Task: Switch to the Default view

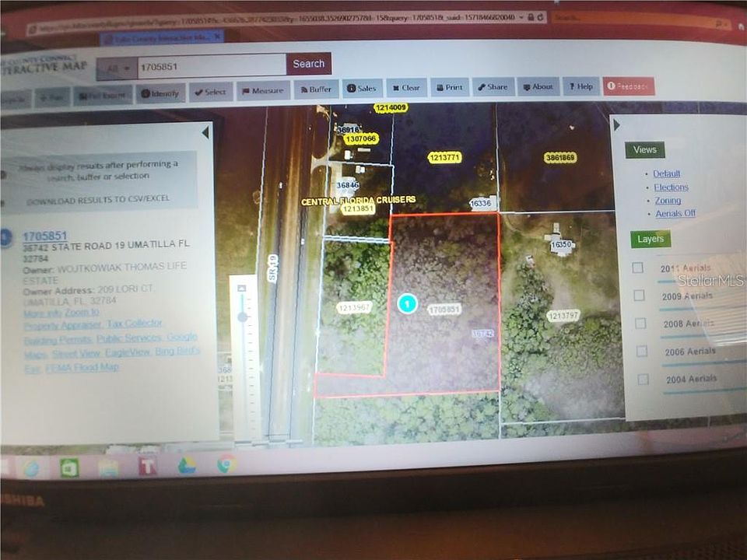Action: [667, 173]
